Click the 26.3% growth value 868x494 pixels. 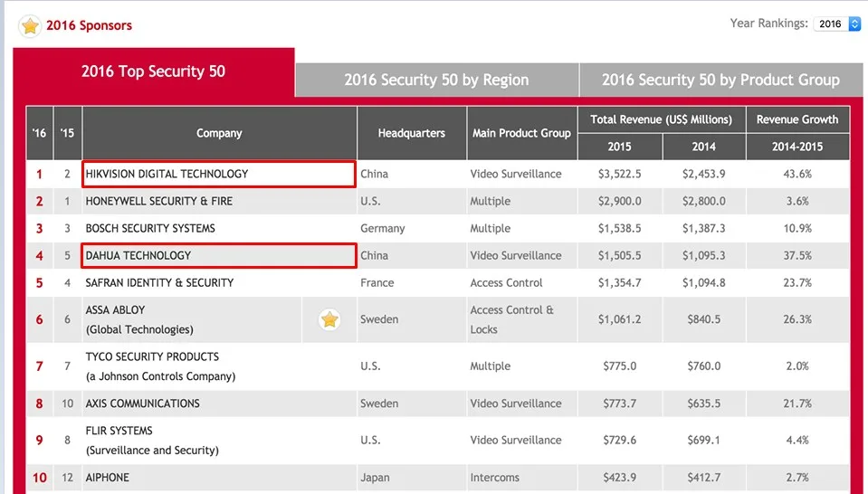(797, 319)
